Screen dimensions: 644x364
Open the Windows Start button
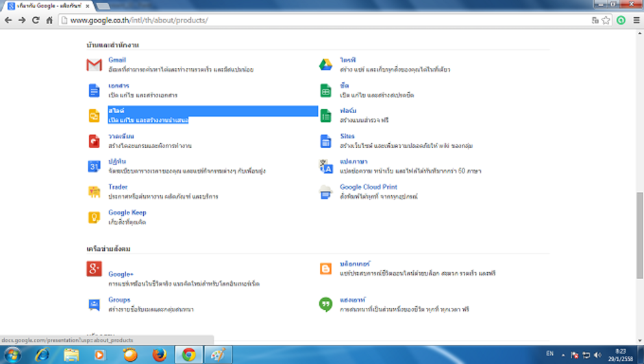coord(12,354)
